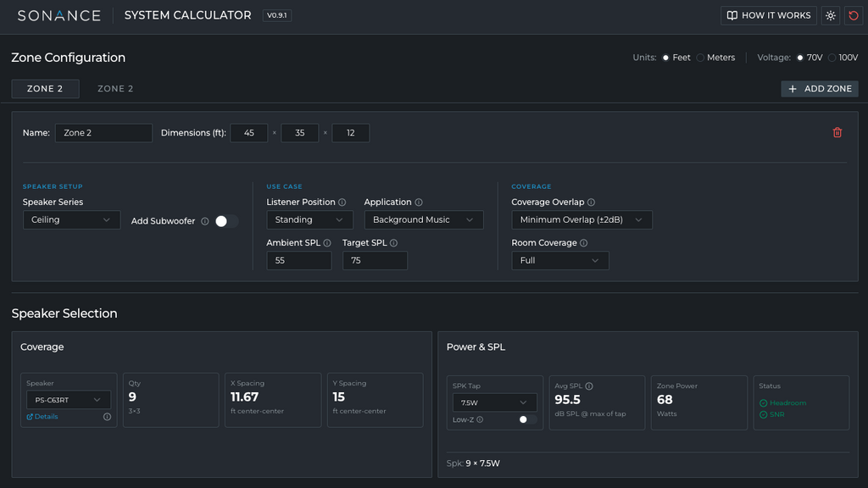Toggle the Add Subwoofer switch
This screenshot has height=488, width=868.
click(226, 221)
